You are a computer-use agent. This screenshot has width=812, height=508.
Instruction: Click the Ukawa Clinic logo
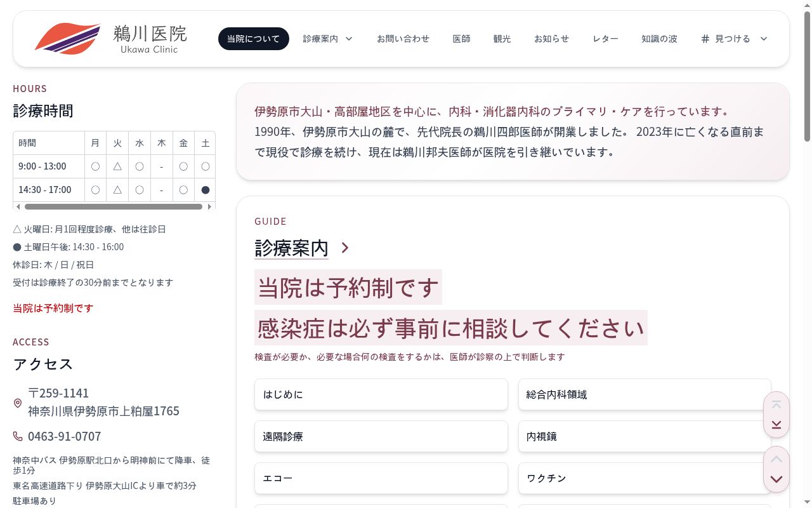(x=111, y=39)
